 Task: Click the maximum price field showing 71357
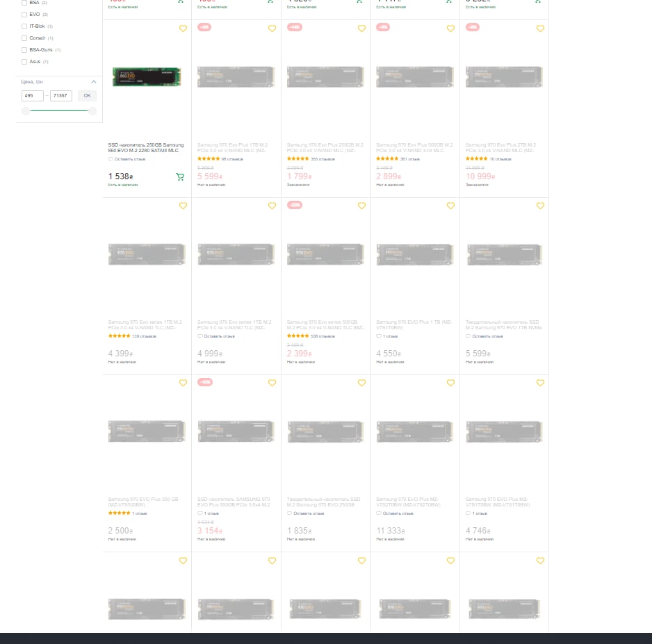tap(61, 96)
